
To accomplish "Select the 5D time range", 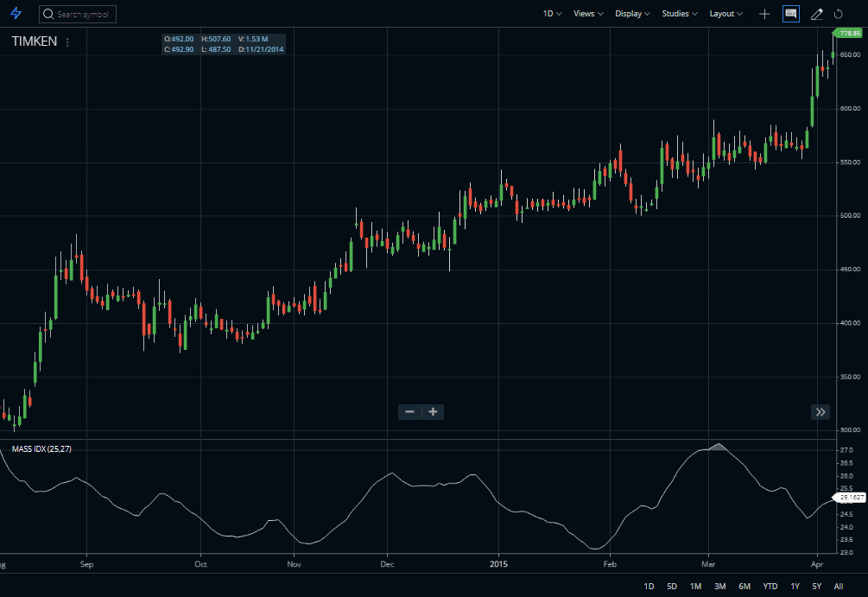I will tap(671, 586).
